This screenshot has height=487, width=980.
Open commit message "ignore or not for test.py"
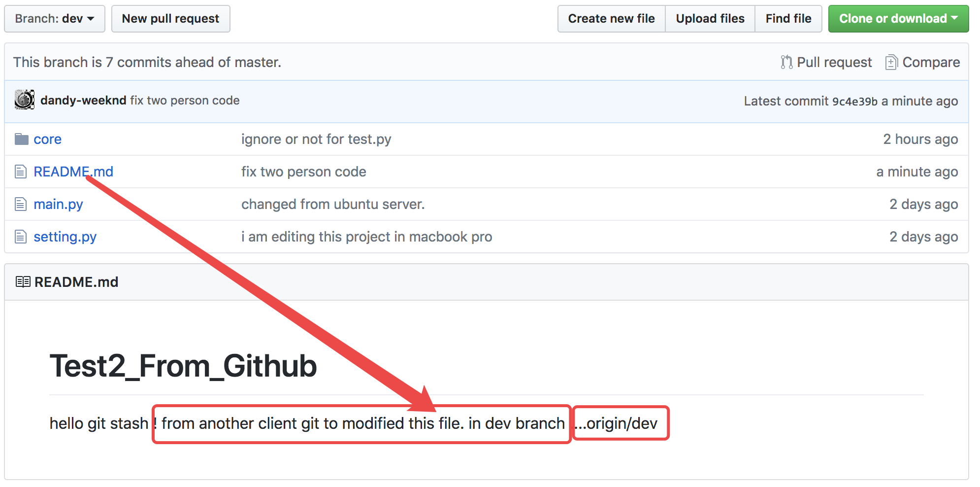[x=316, y=139]
